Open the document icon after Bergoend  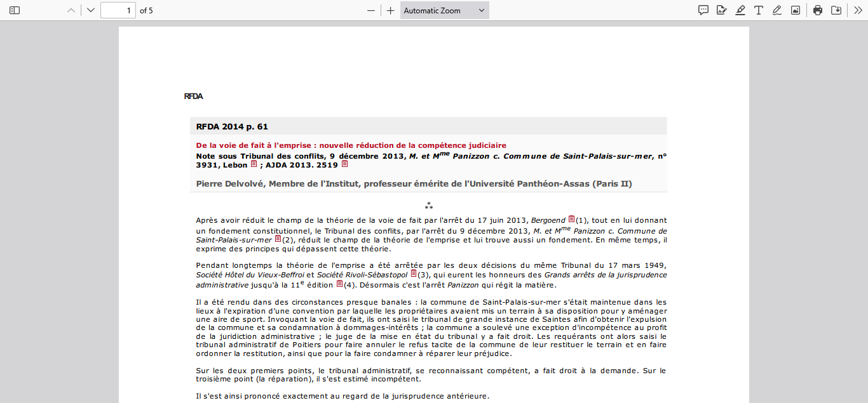[x=571, y=219]
